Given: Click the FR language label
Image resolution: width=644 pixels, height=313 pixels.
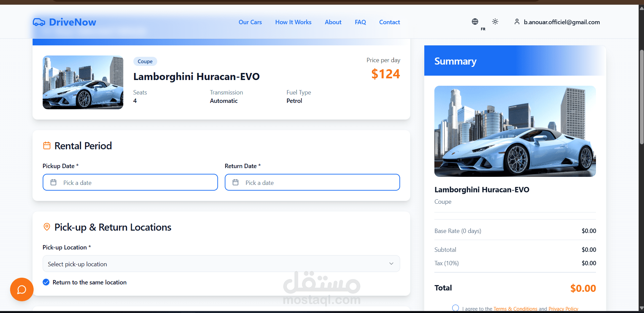Looking at the screenshot, I should coord(483,29).
